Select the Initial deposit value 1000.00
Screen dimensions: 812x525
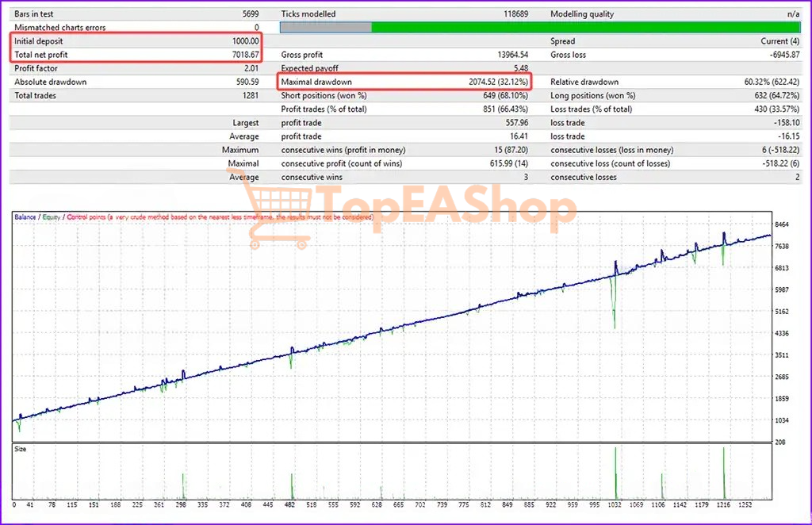[243, 41]
